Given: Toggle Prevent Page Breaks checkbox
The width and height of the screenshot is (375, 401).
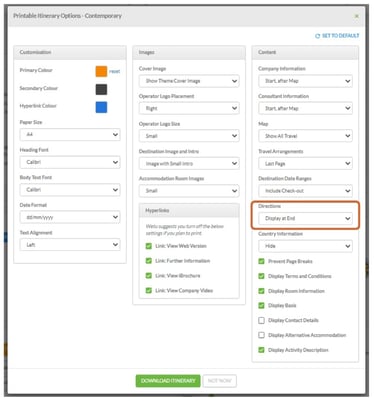Looking at the screenshot, I should [261, 261].
